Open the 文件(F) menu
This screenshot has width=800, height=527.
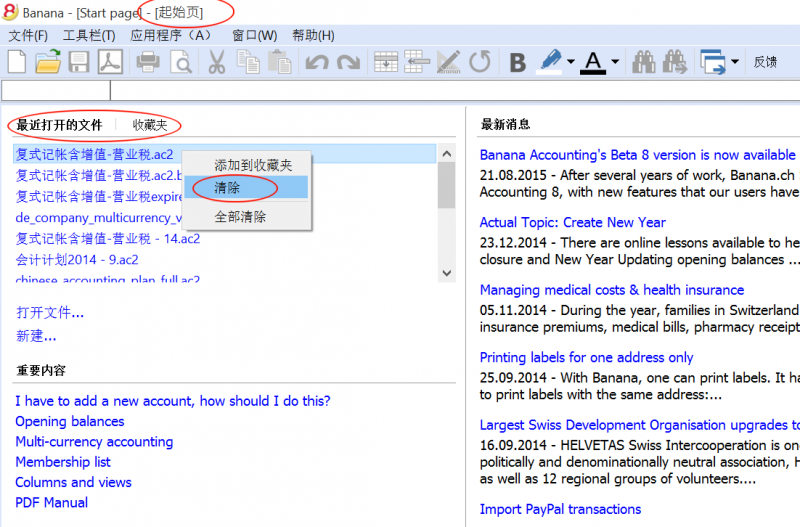click(x=28, y=35)
